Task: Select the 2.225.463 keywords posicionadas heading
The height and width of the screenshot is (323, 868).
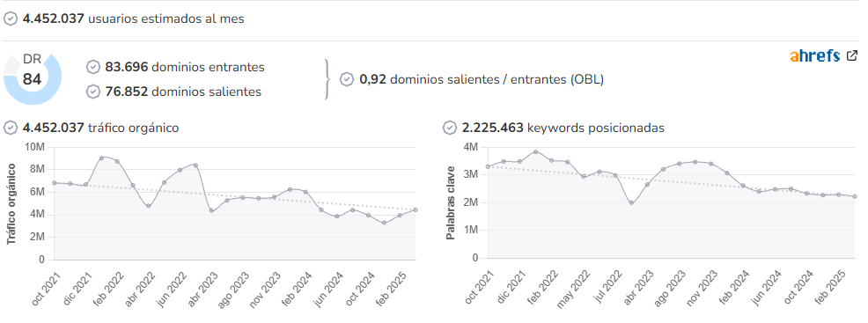Action: tap(563, 128)
